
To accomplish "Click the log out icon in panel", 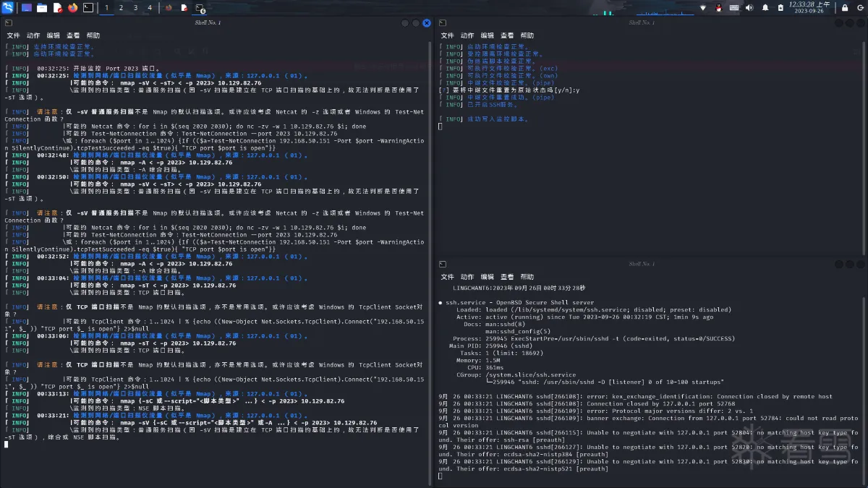I will click(859, 8).
